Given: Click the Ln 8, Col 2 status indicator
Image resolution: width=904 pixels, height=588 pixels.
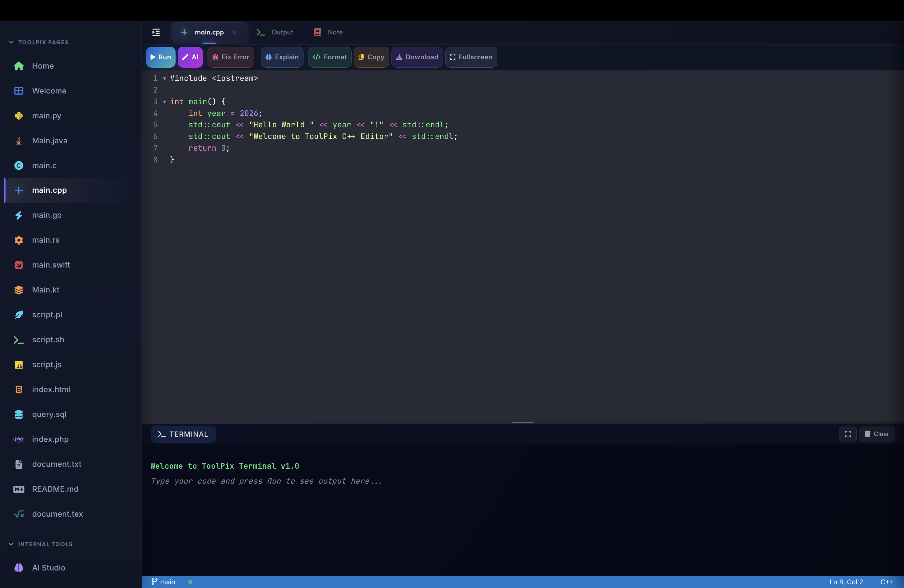Looking at the screenshot, I should pos(846,582).
